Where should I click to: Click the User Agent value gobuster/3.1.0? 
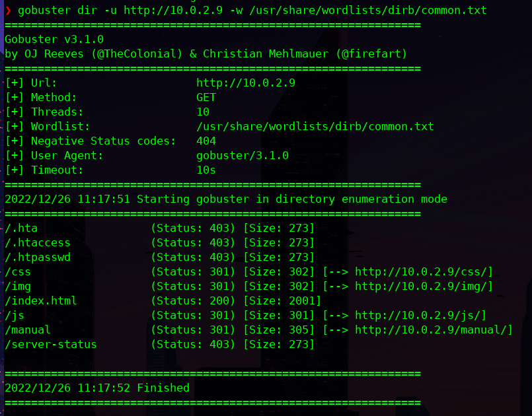click(x=242, y=156)
